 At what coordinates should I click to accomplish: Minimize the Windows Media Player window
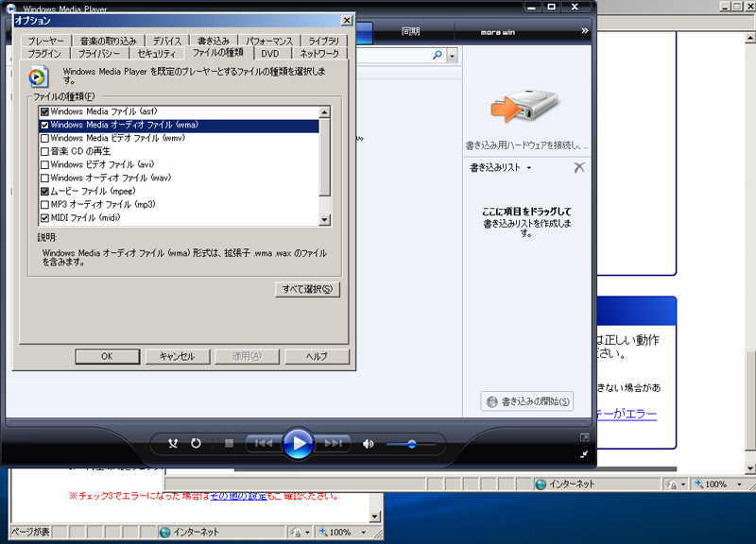(x=532, y=7)
